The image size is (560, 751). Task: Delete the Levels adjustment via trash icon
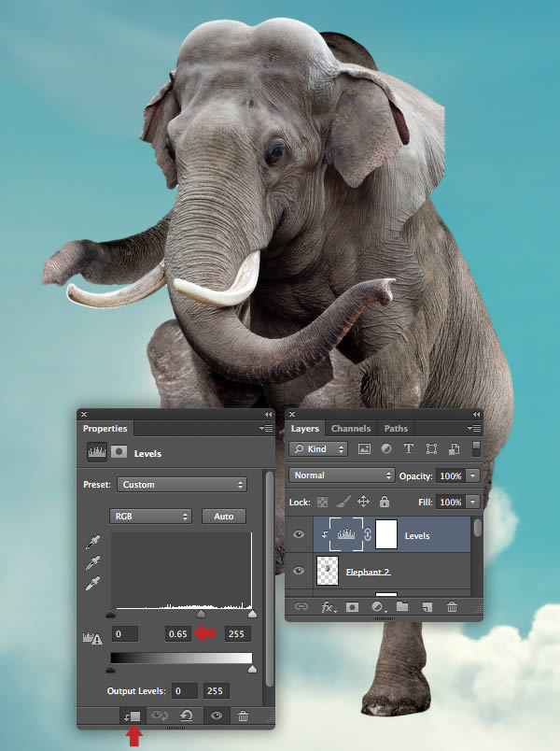(x=244, y=716)
